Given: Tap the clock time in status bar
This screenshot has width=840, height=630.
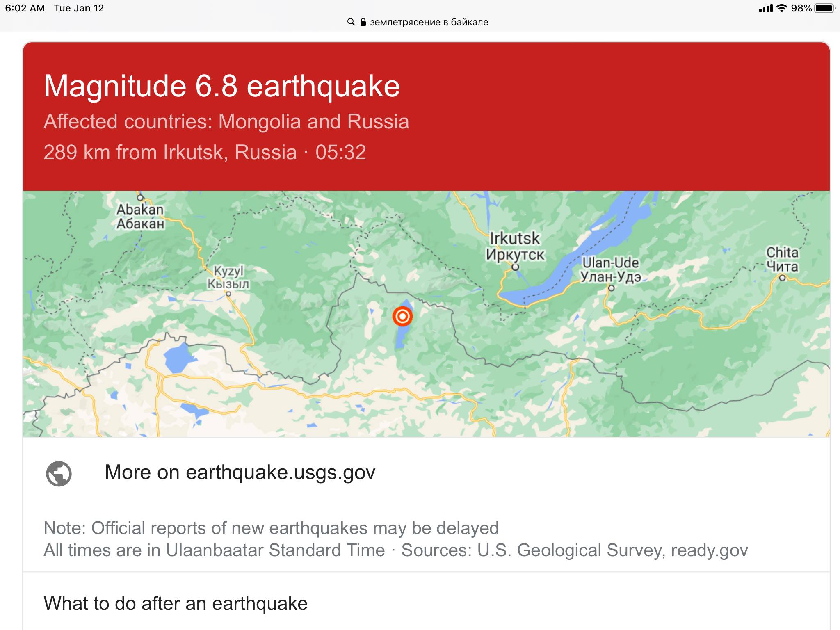Looking at the screenshot, I should coord(25,8).
